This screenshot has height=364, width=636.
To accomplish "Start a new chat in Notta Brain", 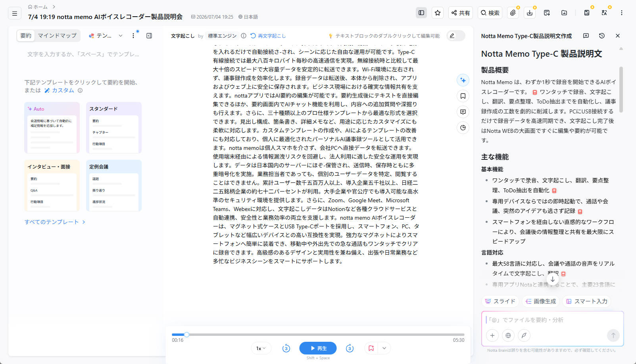I will pyautogui.click(x=586, y=36).
